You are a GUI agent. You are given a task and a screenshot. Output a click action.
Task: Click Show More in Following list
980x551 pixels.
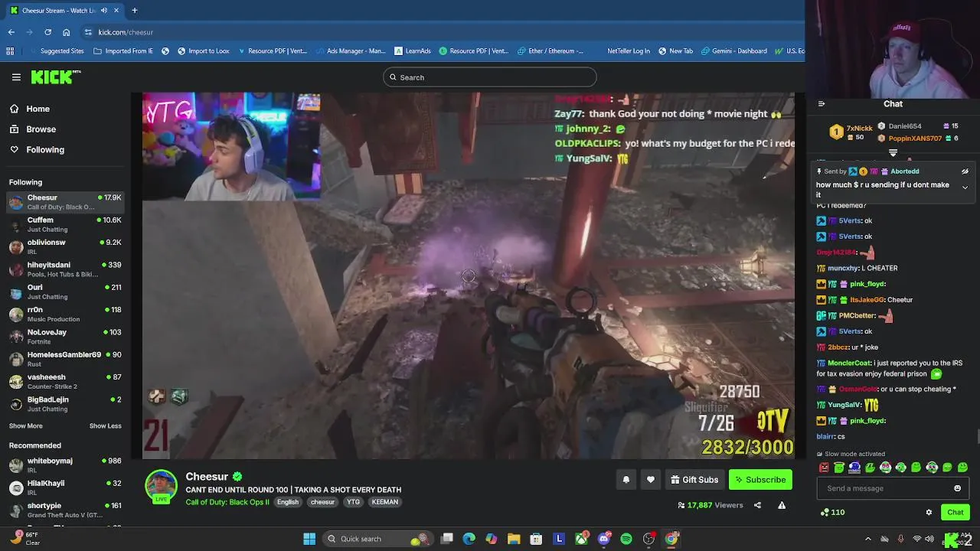pos(26,426)
